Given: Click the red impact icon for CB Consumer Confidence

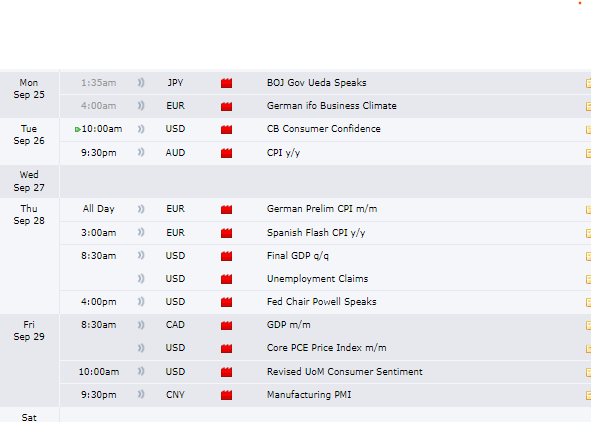Looking at the screenshot, I should [227, 129].
